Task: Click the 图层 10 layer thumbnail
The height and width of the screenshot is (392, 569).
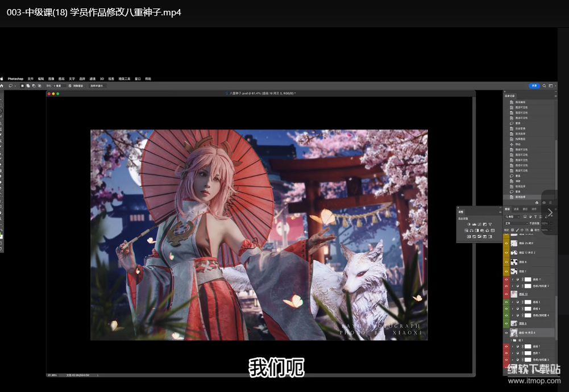Action: [x=514, y=294]
